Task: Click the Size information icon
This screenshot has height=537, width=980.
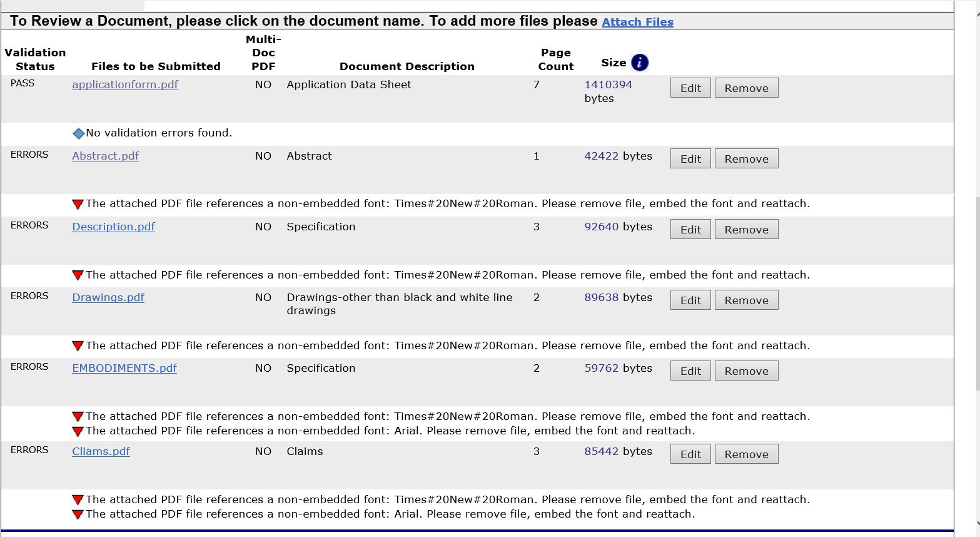Action: tap(640, 63)
